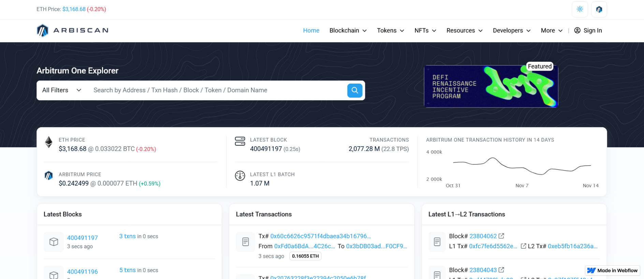Open transaction 0x60c6626c9571f4dbaea34b16796
The height and width of the screenshot is (279, 644).
click(321, 236)
